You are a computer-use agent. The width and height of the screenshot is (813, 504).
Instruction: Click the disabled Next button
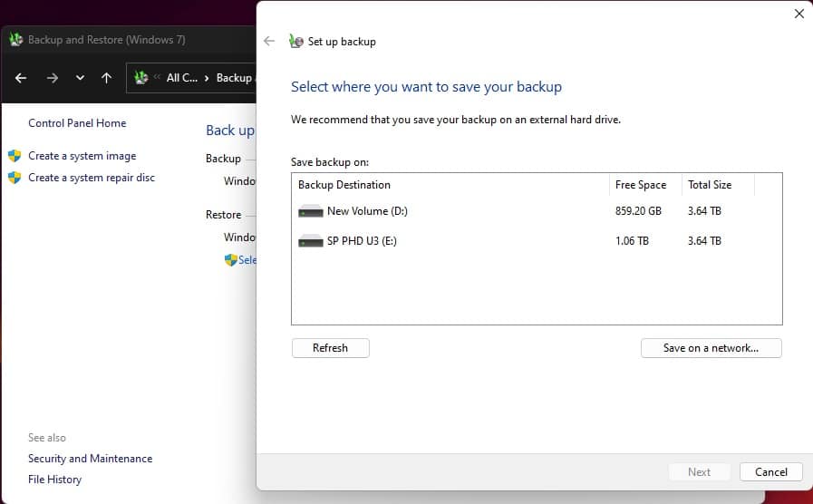pos(699,472)
